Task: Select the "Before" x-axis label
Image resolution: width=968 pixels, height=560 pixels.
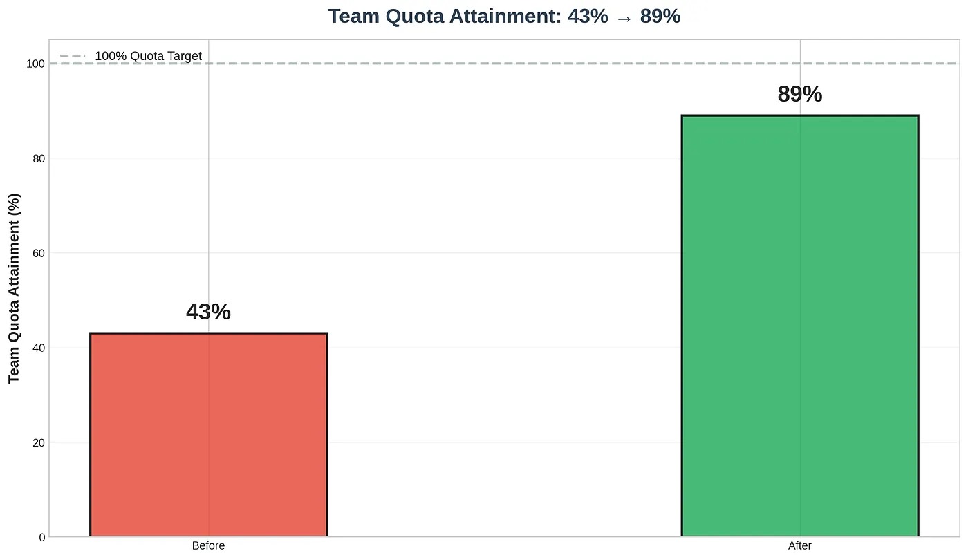Action: [x=208, y=546]
